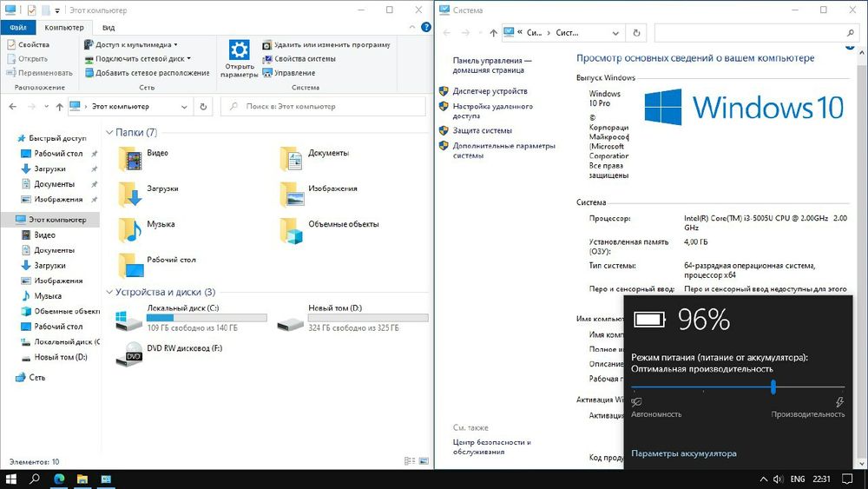Switch to the Компьютер ribbon tab
The height and width of the screenshot is (489, 868).
tap(64, 27)
